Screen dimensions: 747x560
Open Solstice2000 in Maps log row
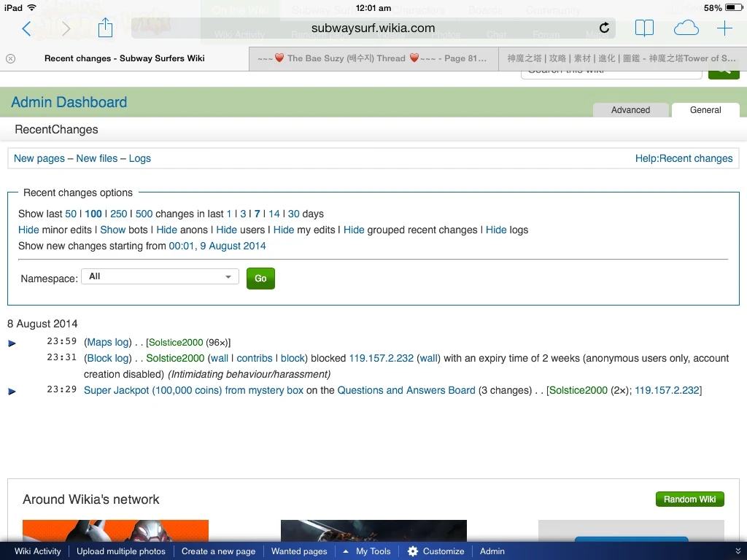(176, 343)
